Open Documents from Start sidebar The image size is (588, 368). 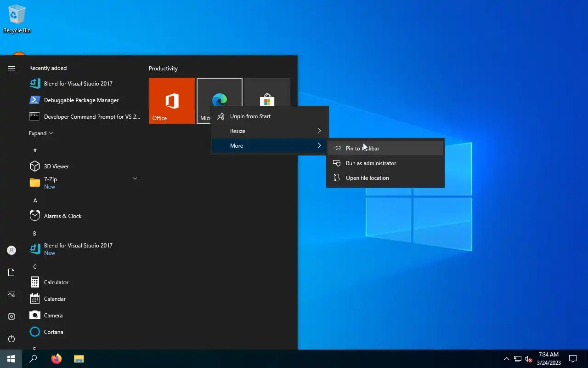point(11,272)
